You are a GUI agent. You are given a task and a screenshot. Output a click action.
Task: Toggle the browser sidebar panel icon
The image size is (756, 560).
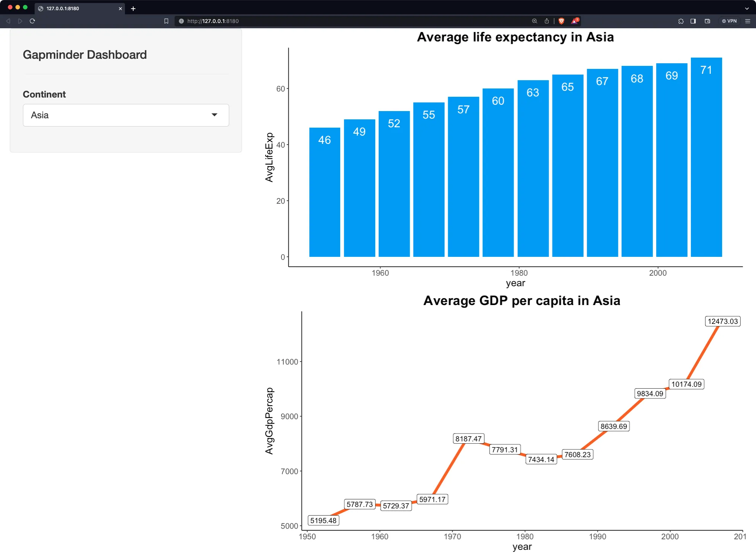pos(693,21)
